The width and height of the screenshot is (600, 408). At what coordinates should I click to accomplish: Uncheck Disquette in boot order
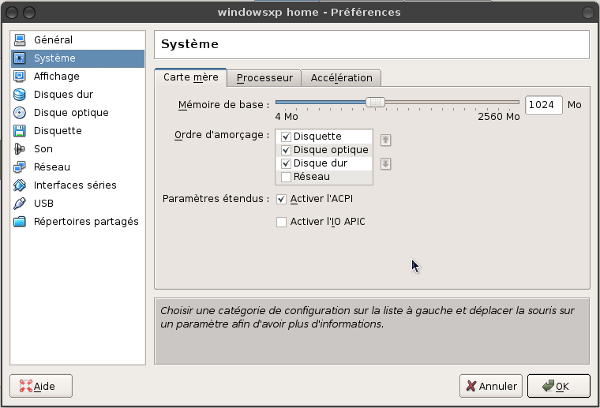pyautogui.click(x=286, y=137)
